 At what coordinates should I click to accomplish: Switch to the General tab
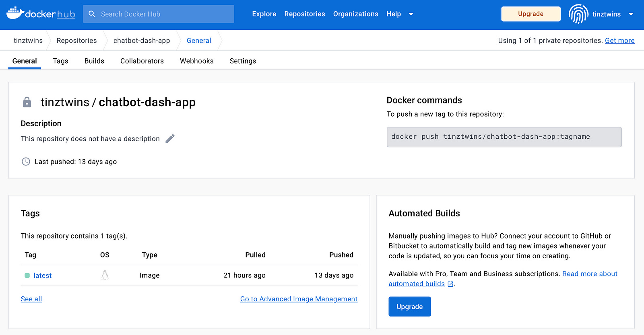point(25,61)
